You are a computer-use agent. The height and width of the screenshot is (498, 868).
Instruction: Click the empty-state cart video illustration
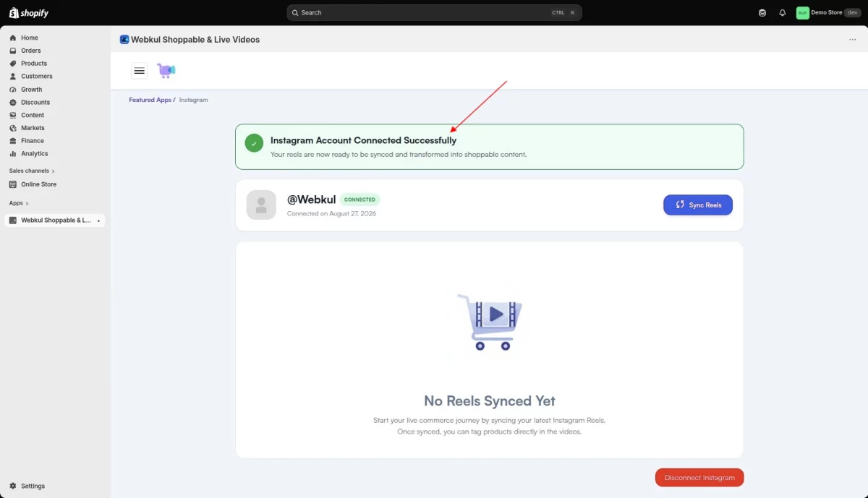[x=490, y=322]
